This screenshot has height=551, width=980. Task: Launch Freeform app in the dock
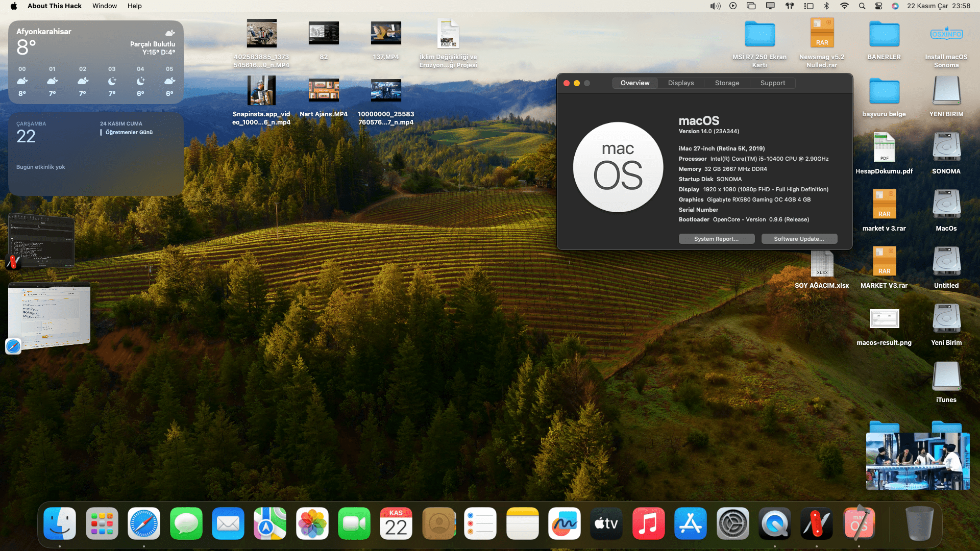point(565,523)
